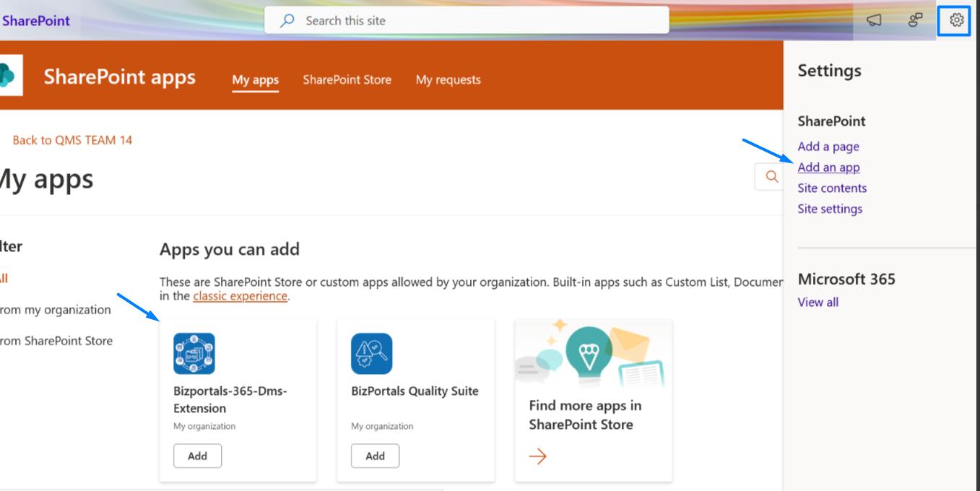980x491 pixels.
Task: Add the BizPortals Quality Suite app
Action: coord(375,456)
